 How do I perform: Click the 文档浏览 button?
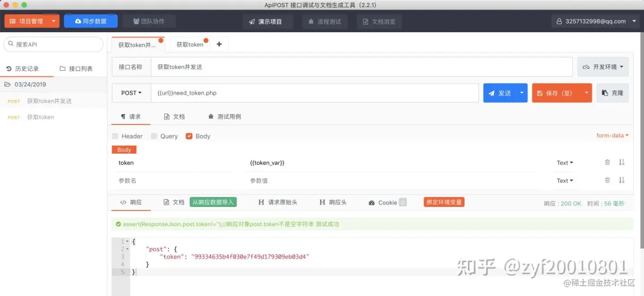(379, 21)
